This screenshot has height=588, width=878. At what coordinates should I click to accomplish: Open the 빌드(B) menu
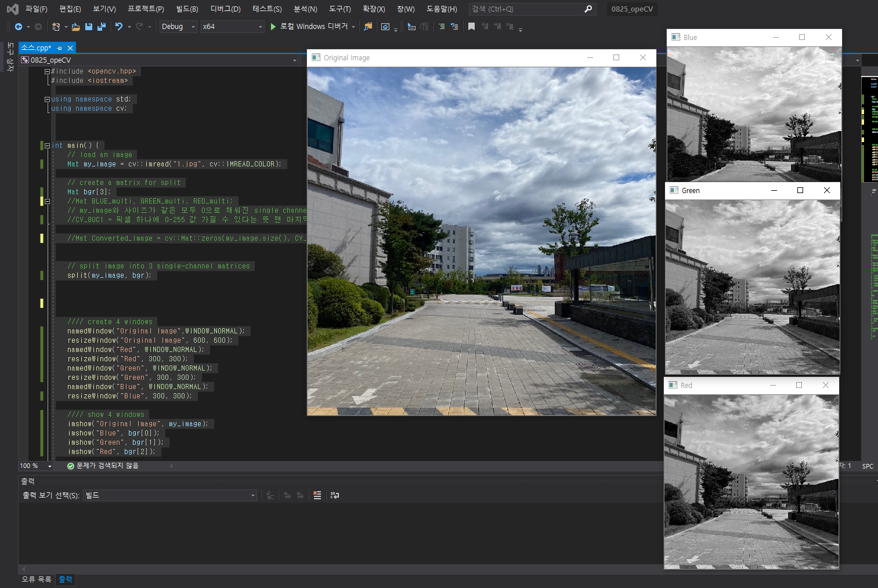[x=187, y=9]
